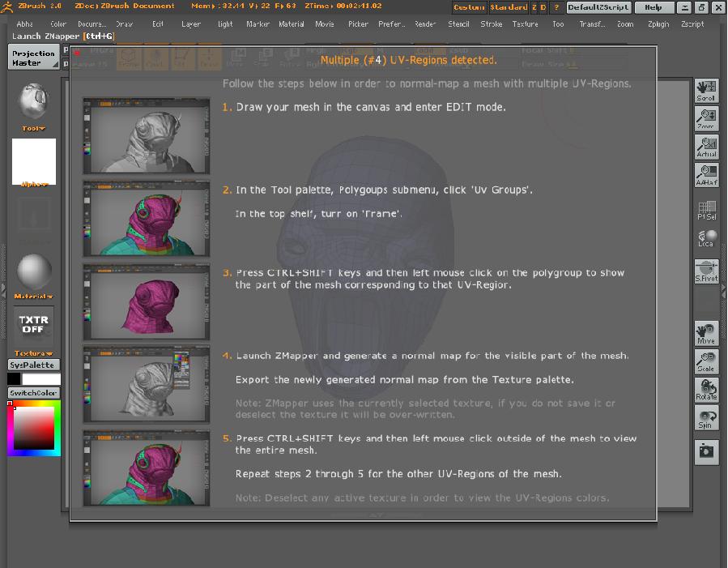Click the Z interface layout icon
728x568 pixels.
(534, 7)
